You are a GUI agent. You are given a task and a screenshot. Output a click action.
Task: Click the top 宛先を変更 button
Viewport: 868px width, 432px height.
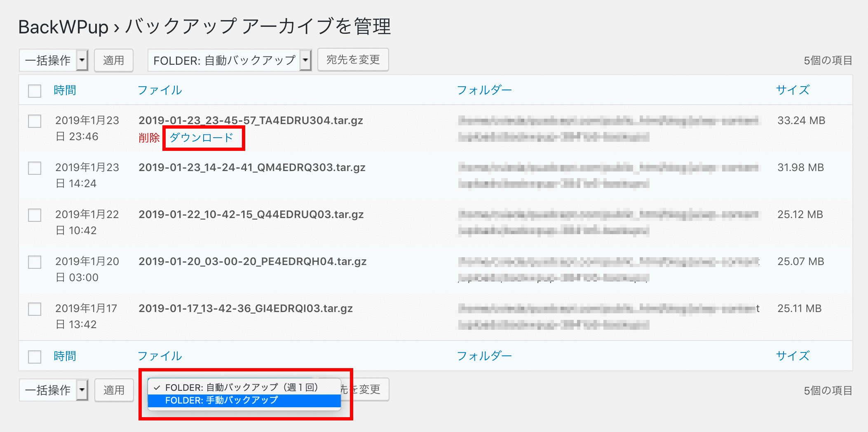pos(353,60)
